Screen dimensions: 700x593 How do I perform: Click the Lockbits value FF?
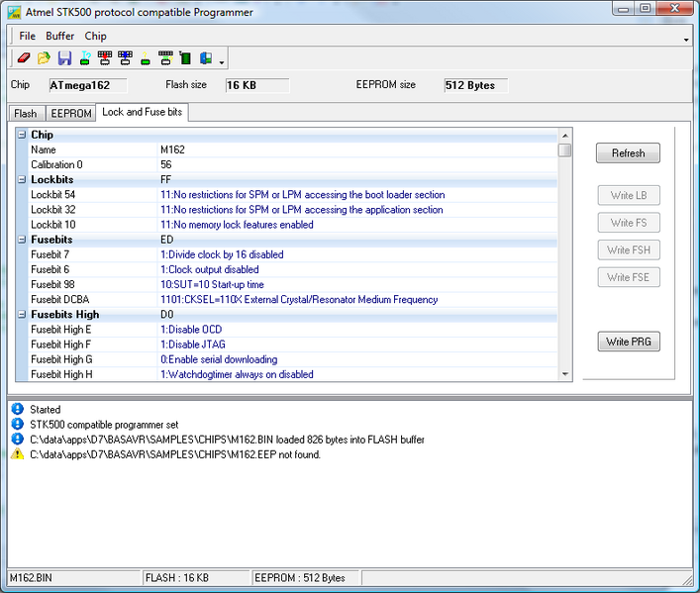tap(165, 179)
